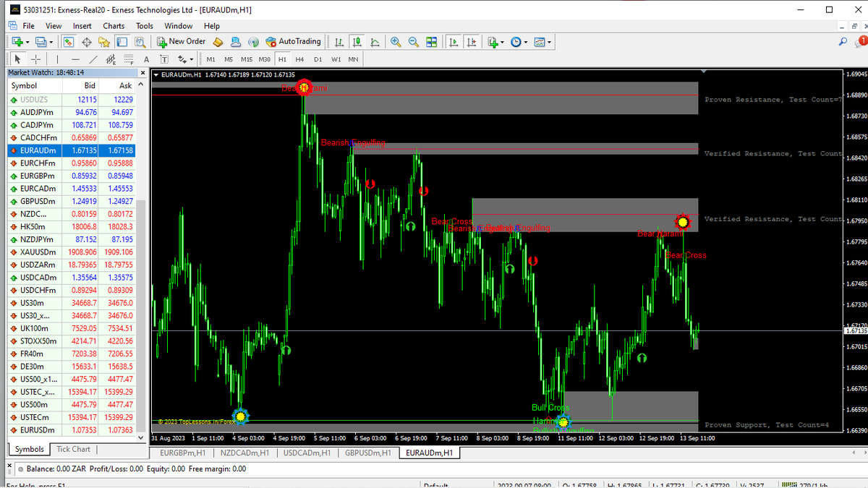The height and width of the screenshot is (488, 868).
Task: Switch to the GBPUSDm,H1 chart tab
Action: pyautogui.click(x=368, y=453)
